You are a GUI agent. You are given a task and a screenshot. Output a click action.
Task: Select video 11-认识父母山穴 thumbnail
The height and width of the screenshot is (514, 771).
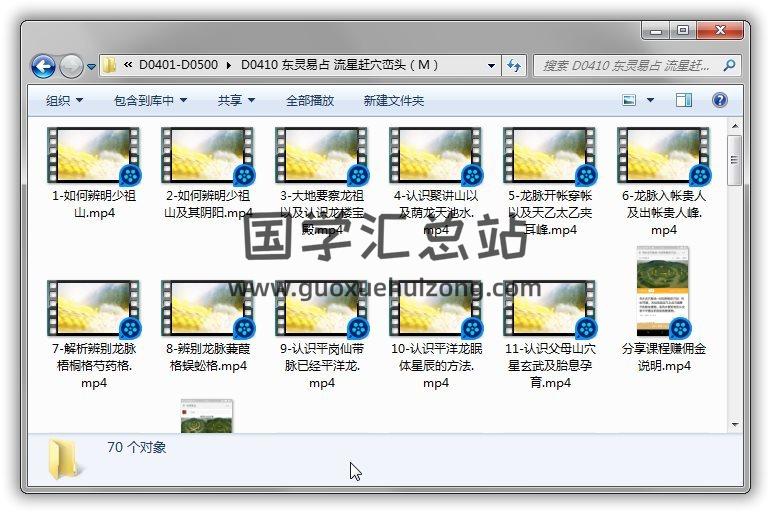(550, 308)
